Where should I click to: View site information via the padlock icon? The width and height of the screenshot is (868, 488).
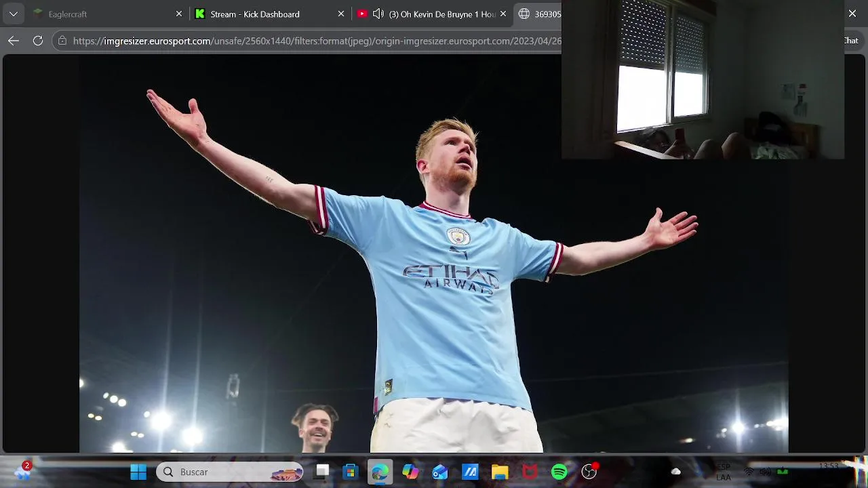click(62, 41)
